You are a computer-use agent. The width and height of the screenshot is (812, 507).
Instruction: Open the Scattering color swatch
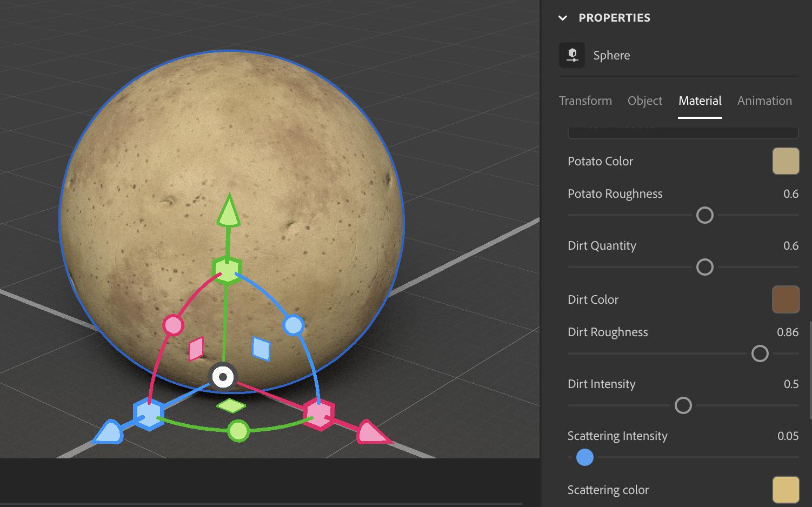(786, 489)
